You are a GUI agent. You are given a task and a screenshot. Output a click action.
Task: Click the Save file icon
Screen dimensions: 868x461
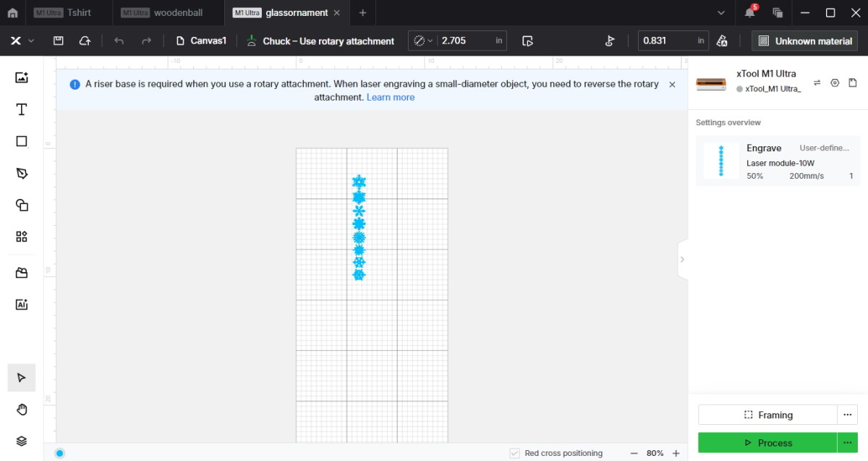click(x=59, y=41)
